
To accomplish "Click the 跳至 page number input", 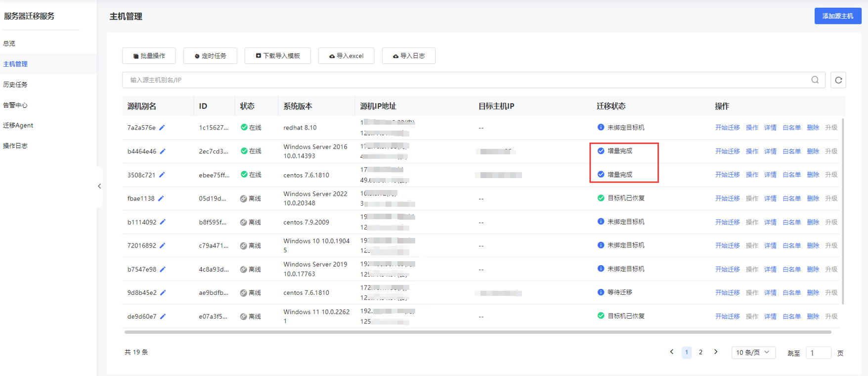I will click(x=818, y=353).
